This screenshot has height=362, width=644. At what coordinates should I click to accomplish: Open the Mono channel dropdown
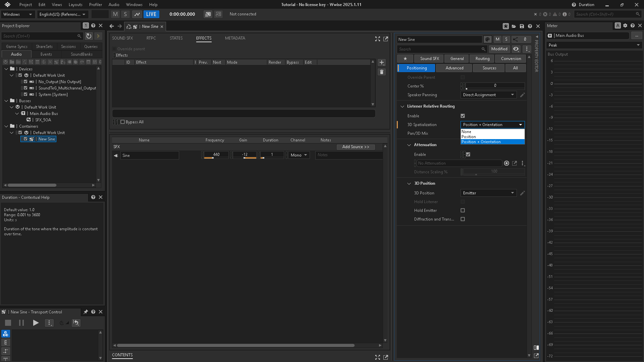click(299, 155)
